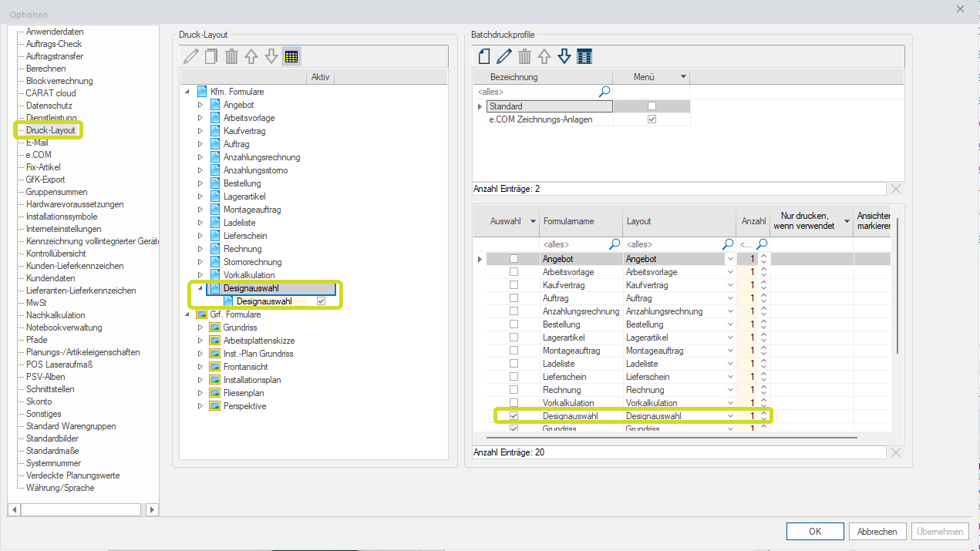Check Auswahl box for Kaufvertrag row
The width and height of the screenshot is (980, 551).
[x=514, y=285]
